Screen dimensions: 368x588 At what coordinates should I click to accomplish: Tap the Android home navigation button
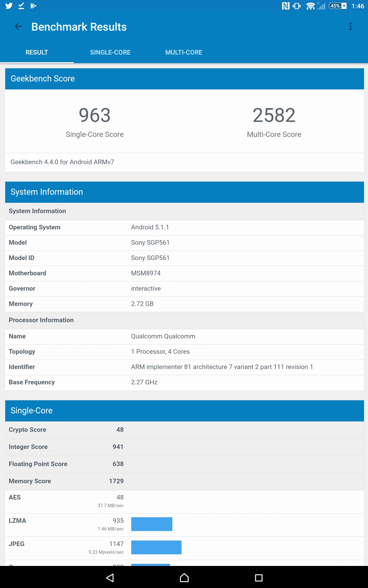tap(184, 578)
